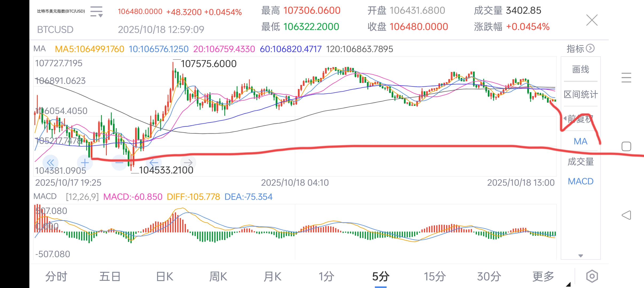Open the chart settings hexagon icon
This screenshot has height=288, width=644.
[x=592, y=277]
